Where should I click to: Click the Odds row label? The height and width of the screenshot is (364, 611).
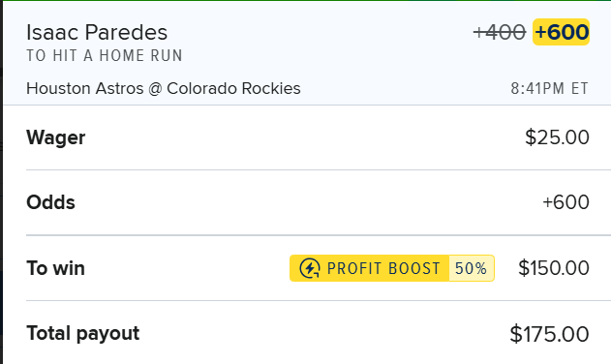[50, 202]
